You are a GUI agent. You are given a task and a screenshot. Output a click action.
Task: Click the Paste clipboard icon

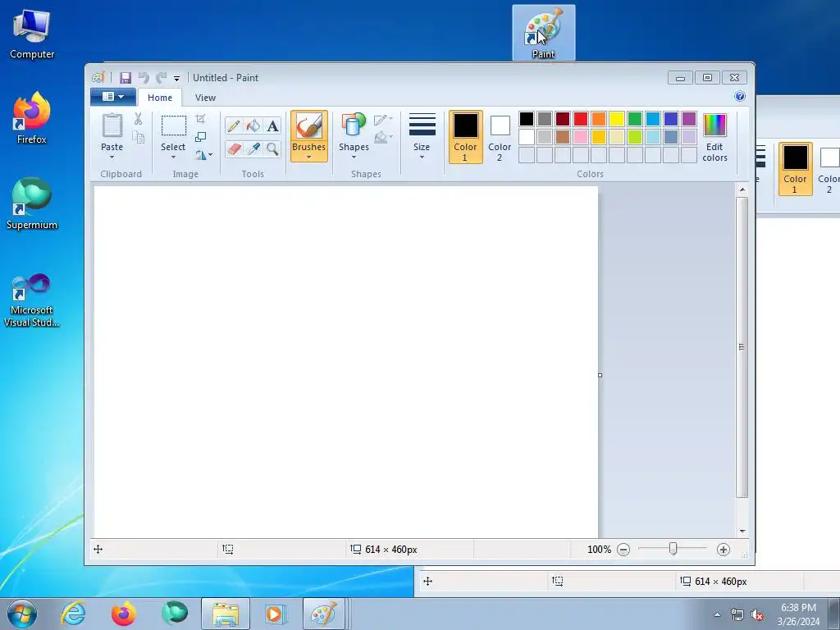coord(112,126)
